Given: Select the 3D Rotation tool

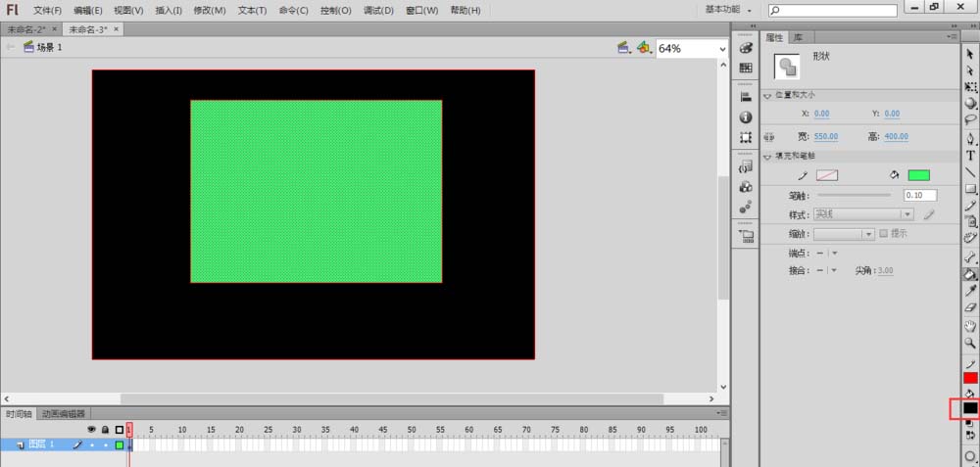Looking at the screenshot, I should pyautogui.click(x=970, y=104).
